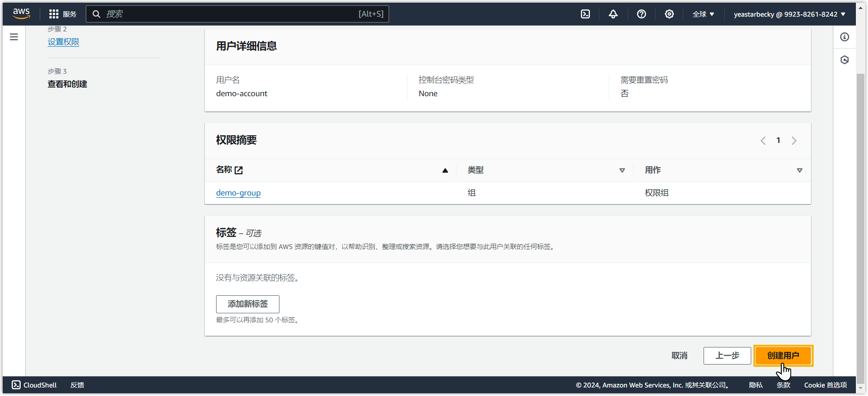Sort permissions by 类型 column
This screenshot has height=396, width=868.
(622, 170)
